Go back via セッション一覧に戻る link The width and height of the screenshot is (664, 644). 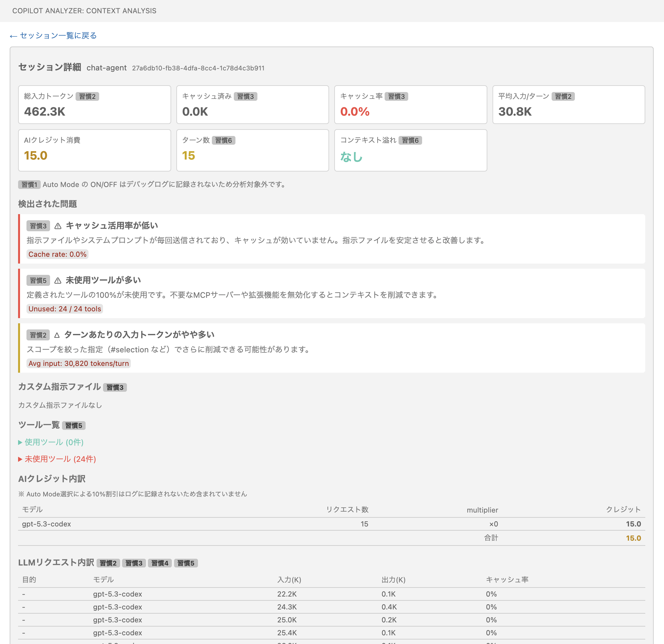(x=53, y=36)
